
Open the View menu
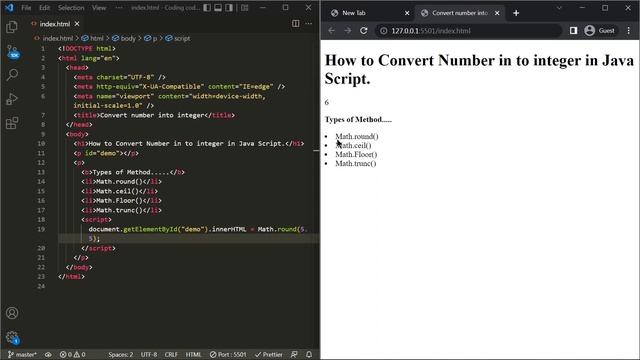(99, 8)
